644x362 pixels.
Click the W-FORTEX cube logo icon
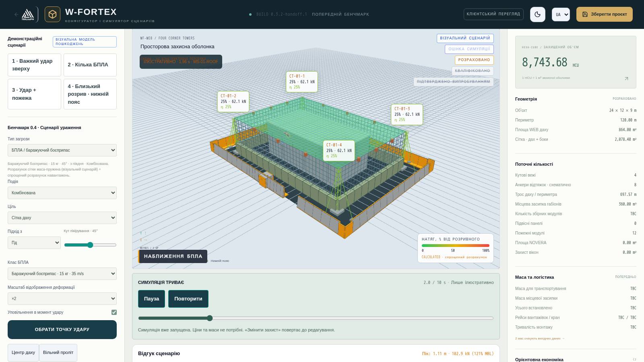pyautogui.click(x=52, y=14)
